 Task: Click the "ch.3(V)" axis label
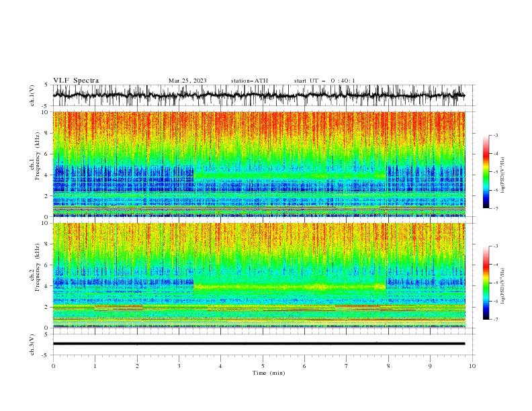(x=32, y=345)
